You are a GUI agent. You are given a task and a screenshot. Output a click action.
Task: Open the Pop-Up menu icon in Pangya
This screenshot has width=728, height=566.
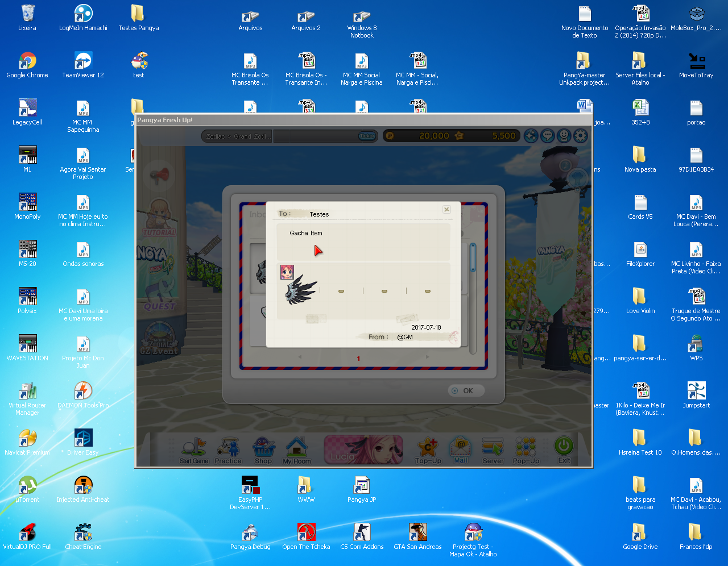point(526,451)
